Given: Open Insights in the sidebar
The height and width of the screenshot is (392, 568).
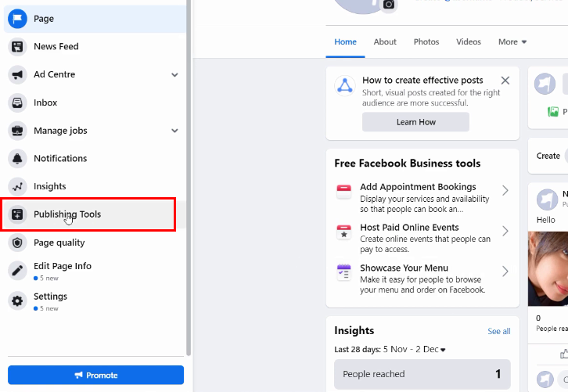Looking at the screenshot, I should click(95, 186).
